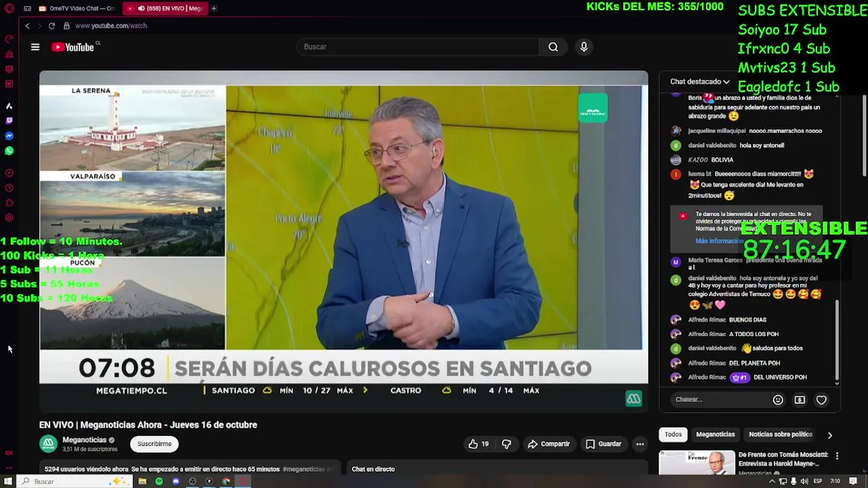Screen dimensions: 868x488
Task: Open Opera sidebar settings gear
Action: [9, 218]
